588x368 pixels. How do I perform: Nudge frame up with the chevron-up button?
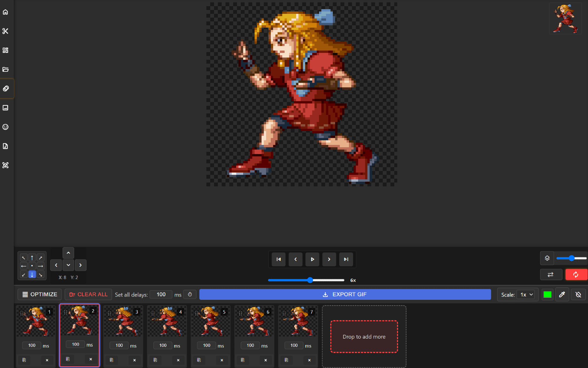coord(68,253)
